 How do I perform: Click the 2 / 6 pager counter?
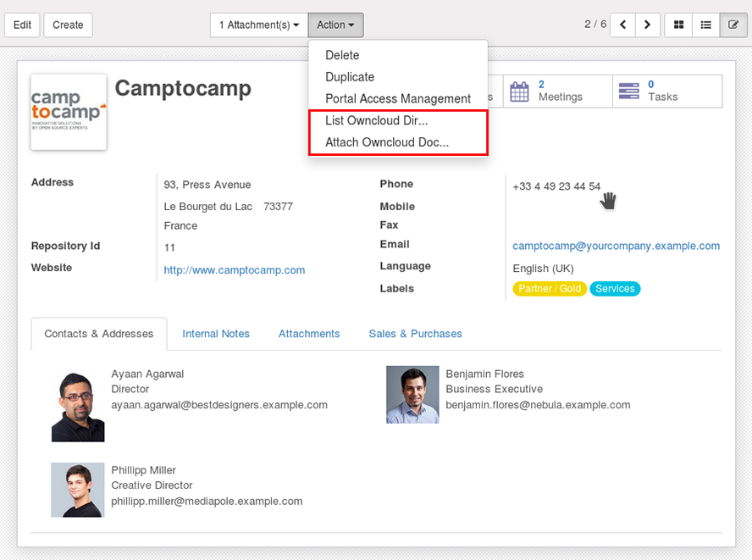coord(595,24)
